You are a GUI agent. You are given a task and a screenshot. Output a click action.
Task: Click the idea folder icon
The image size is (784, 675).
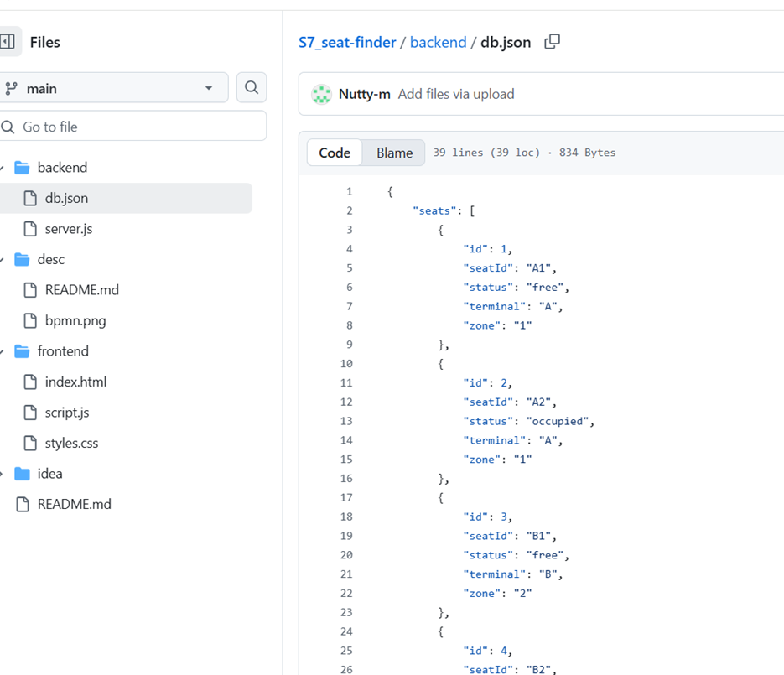pos(23,474)
